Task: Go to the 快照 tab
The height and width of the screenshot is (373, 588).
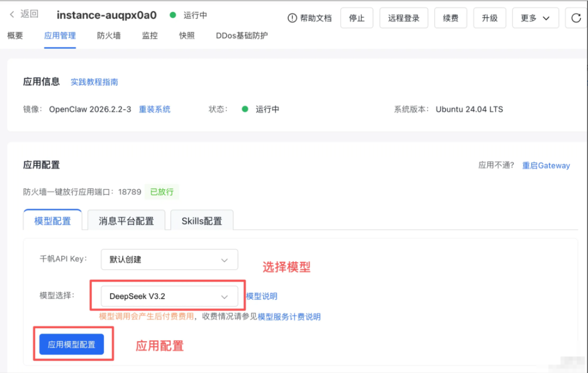Action: (x=187, y=36)
